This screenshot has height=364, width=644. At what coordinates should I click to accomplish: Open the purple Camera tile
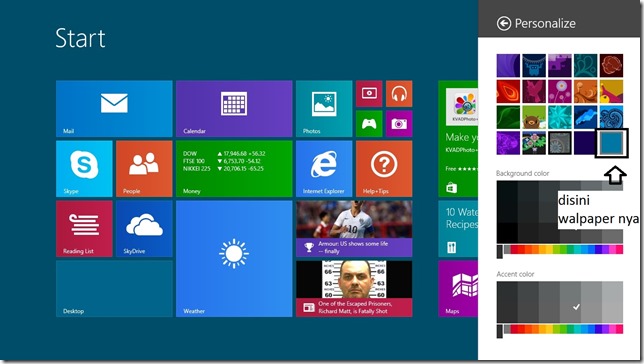tap(399, 124)
